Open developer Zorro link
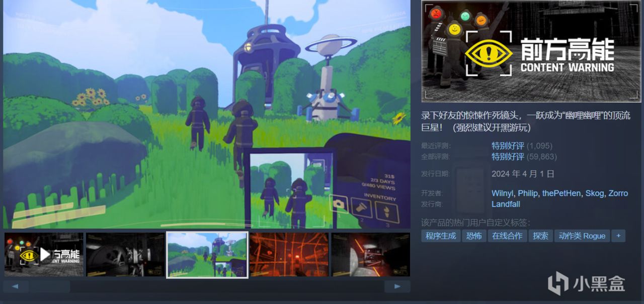The image size is (644, 304). [x=618, y=193]
